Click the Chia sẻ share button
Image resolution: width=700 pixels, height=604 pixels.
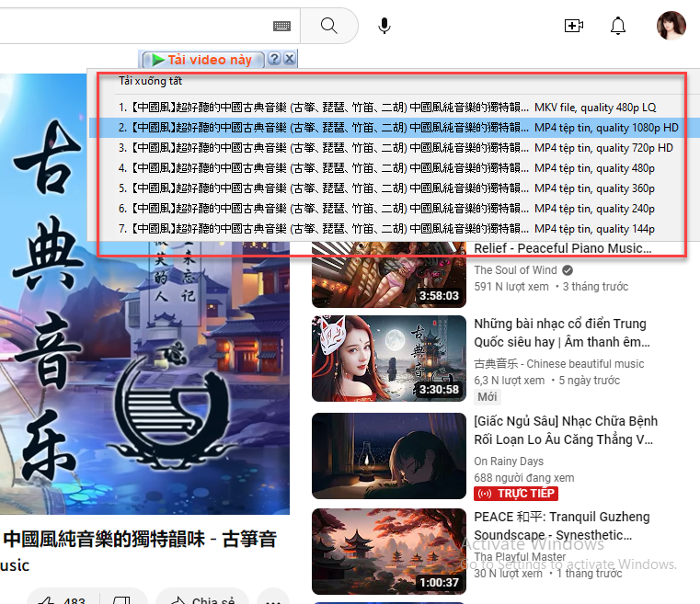coord(202,598)
